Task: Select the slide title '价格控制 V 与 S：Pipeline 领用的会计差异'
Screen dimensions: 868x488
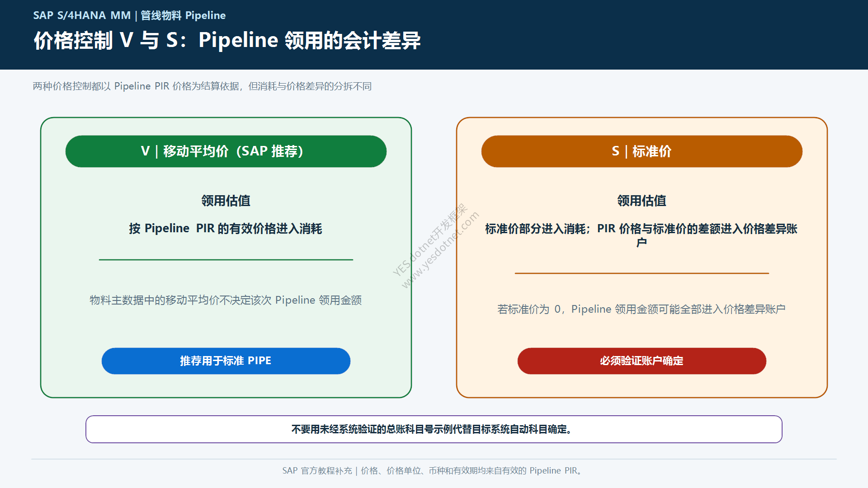Action: coord(227,40)
